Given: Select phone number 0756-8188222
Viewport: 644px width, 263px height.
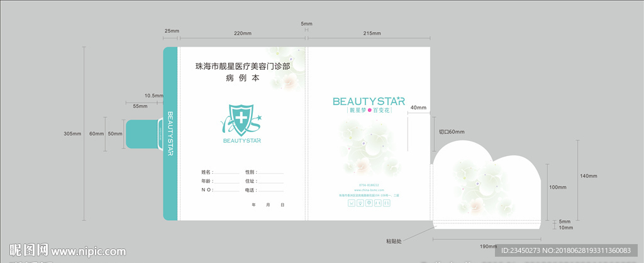Looking at the screenshot, I should 369,185.
